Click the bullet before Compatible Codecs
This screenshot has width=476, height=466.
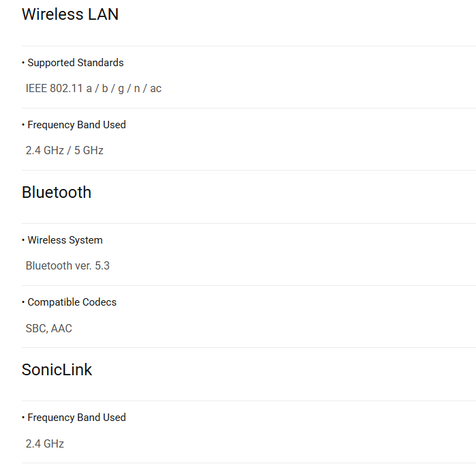coord(23,302)
